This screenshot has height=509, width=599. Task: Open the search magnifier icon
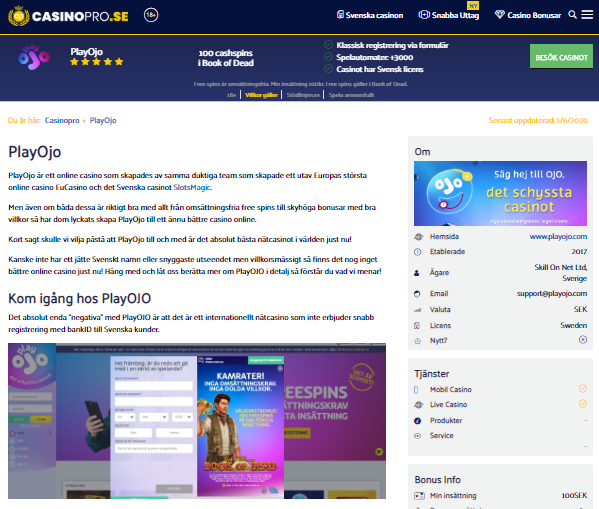[572, 15]
